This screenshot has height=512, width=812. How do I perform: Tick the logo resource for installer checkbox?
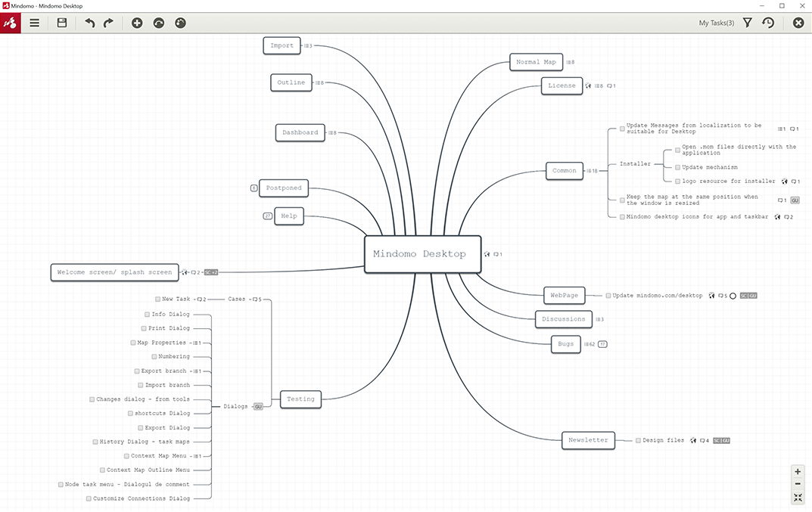(x=677, y=182)
